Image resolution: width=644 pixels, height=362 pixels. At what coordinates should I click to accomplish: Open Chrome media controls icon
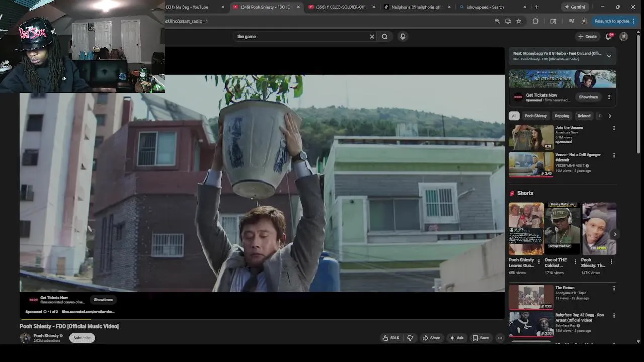(x=572, y=21)
